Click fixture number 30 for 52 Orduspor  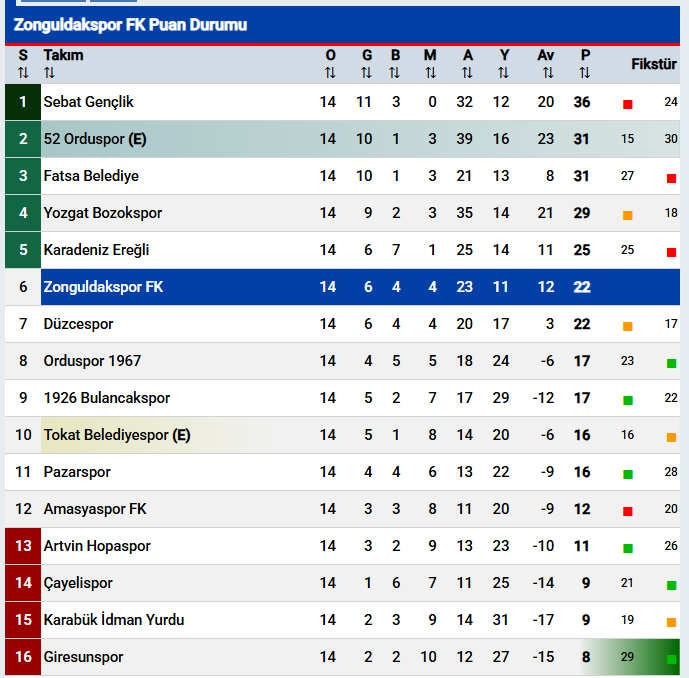pos(671,139)
